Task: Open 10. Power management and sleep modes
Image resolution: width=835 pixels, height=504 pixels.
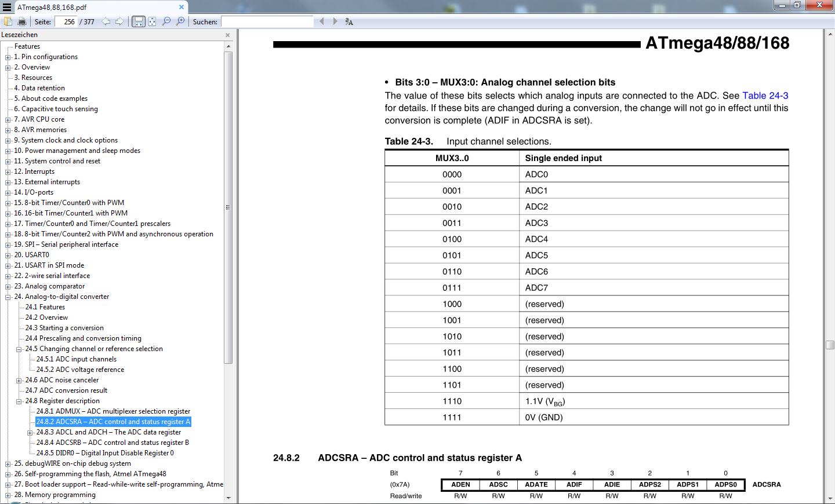Action: click(77, 151)
